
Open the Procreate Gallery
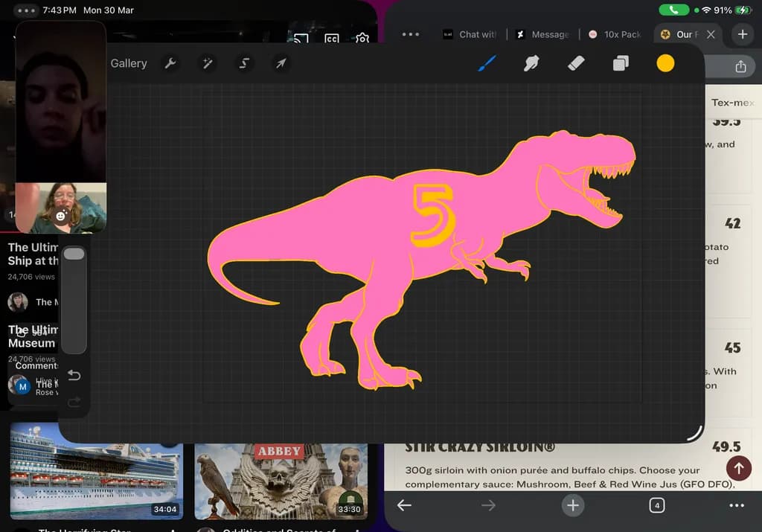pos(128,63)
